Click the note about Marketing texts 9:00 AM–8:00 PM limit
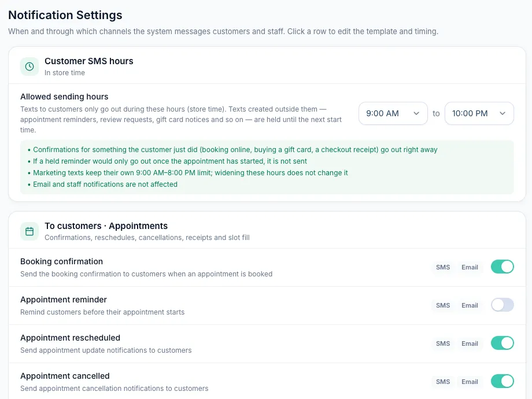 pos(190,173)
